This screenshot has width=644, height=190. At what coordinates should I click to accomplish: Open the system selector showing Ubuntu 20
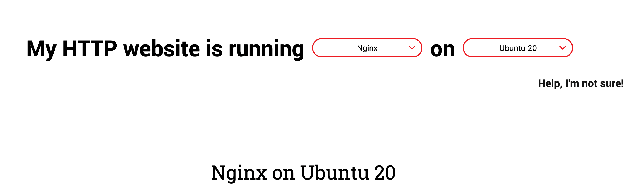(x=518, y=48)
